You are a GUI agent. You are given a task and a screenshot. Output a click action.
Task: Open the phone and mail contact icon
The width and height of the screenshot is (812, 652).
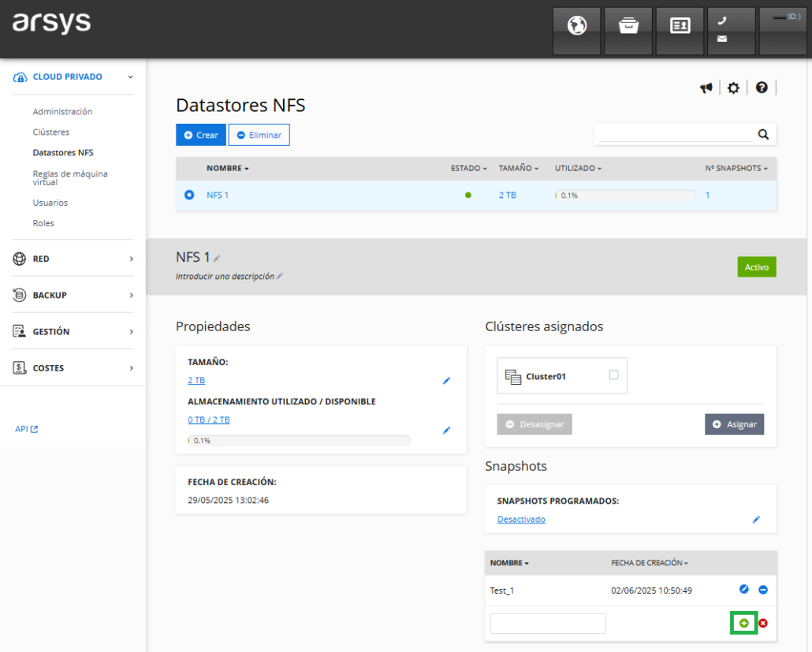coord(732,31)
